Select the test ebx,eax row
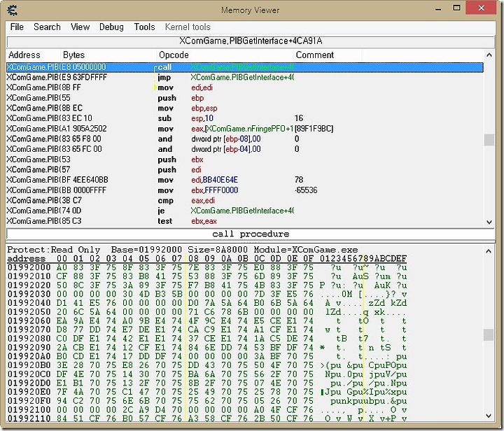Viewport: 504px width, 431px height. [244, 221]
